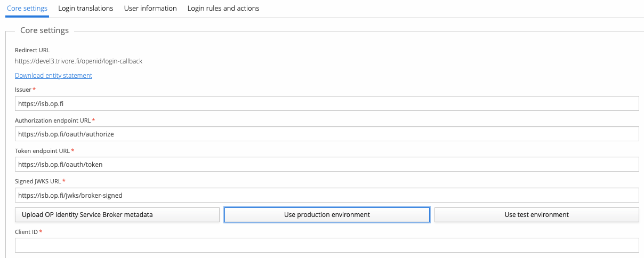644x258 pixels.
Task: Choose the Use test environment button
Action: pyautogui.click(x=536, y=215)
